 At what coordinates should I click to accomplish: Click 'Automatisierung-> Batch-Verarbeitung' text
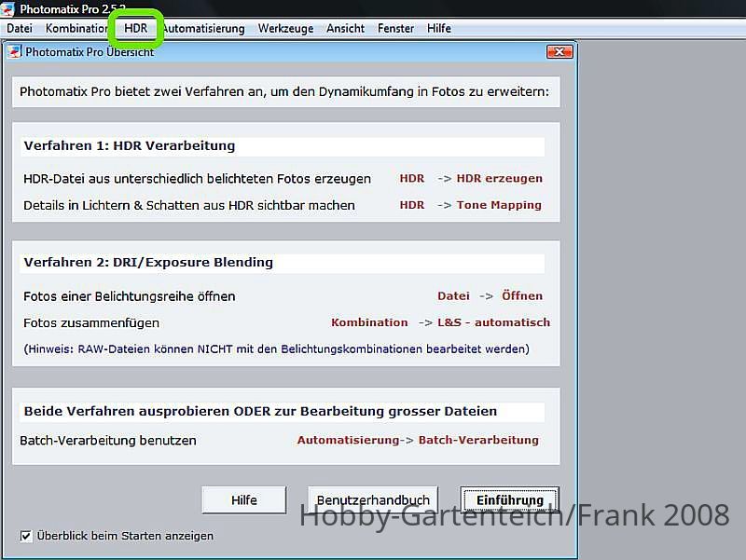[418, 440]
